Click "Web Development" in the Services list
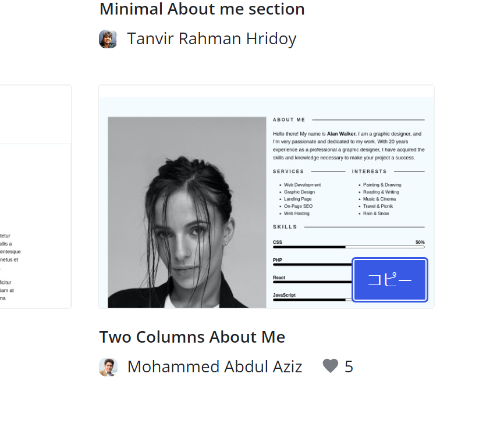This screenshot has width=504, height=427. coord(302,185)
